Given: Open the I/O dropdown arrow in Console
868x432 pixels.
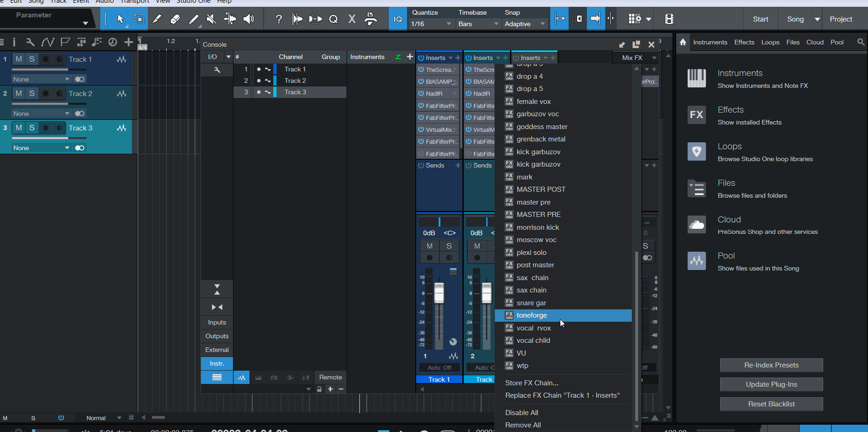Looking at the screenshot, I should 228,57.
